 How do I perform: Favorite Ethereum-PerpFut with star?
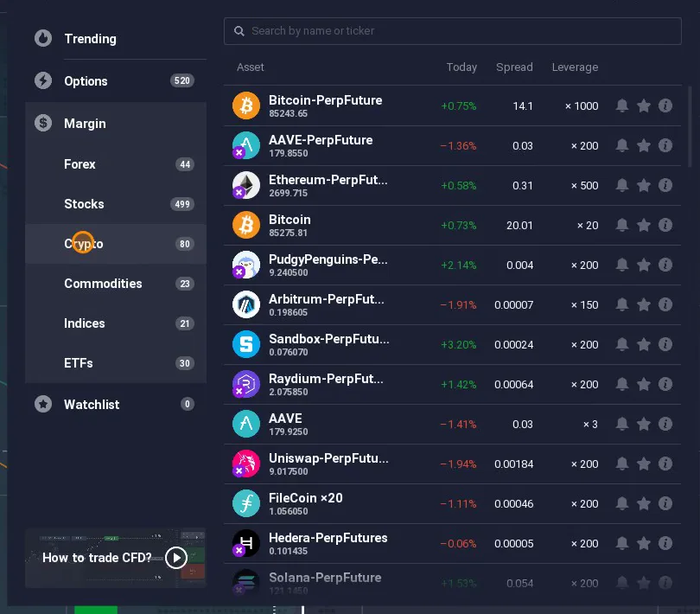[x=643, y=185]
